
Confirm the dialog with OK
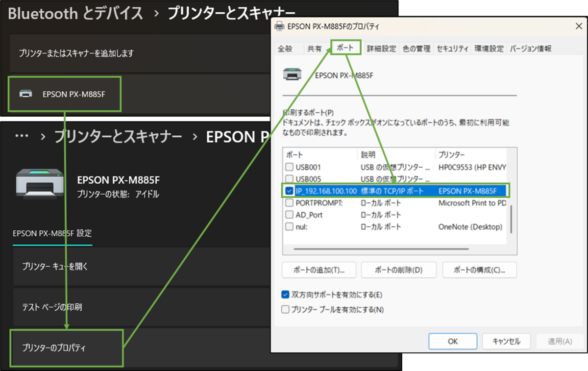point(453,341)
